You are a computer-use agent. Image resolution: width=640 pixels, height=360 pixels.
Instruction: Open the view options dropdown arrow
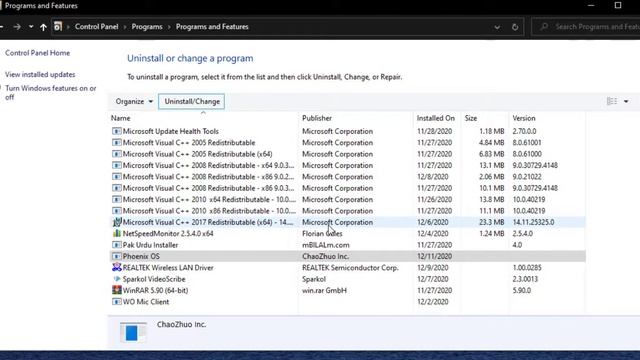coord(626,102)
